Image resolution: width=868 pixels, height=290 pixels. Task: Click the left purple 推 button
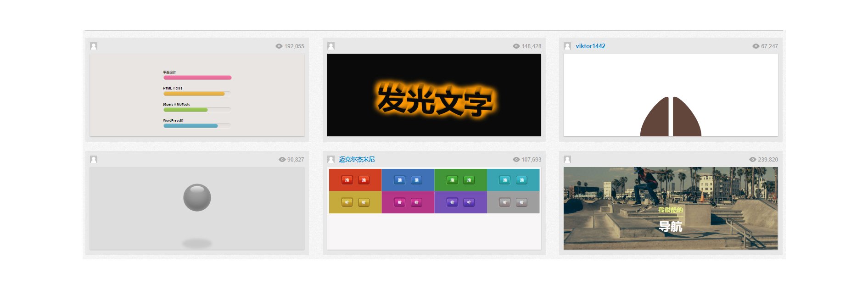pos(452,202)
